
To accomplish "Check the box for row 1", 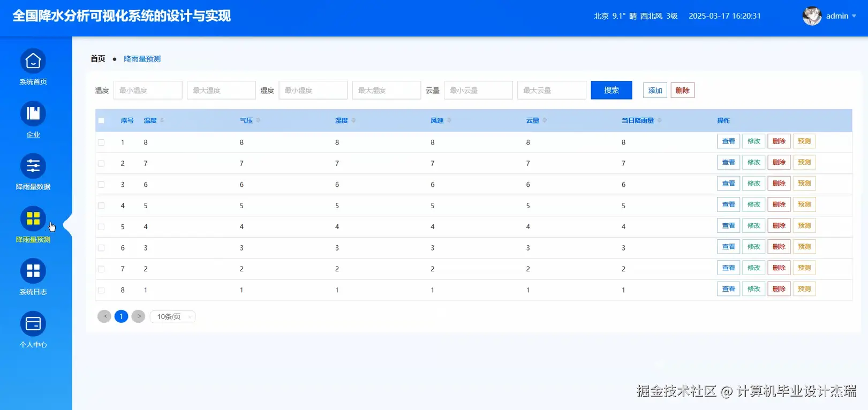I will tap(101, 142).
